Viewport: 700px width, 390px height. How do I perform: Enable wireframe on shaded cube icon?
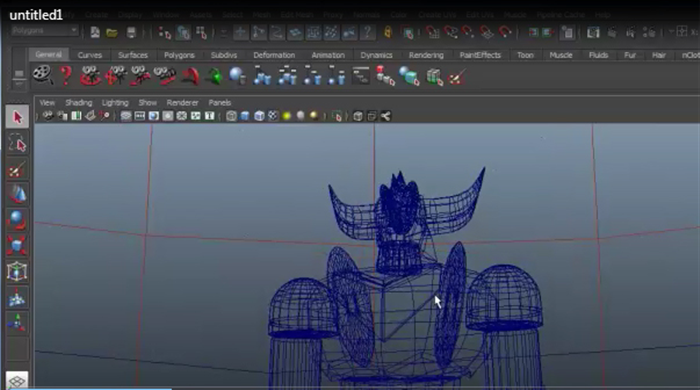click(259, 116)
